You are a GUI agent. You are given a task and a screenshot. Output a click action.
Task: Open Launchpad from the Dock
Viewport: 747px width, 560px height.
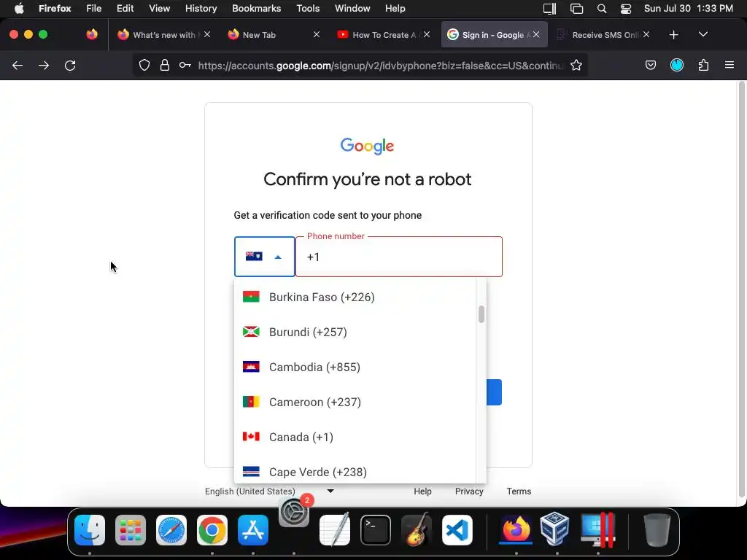pyautogui.click(x=131, y=530)
